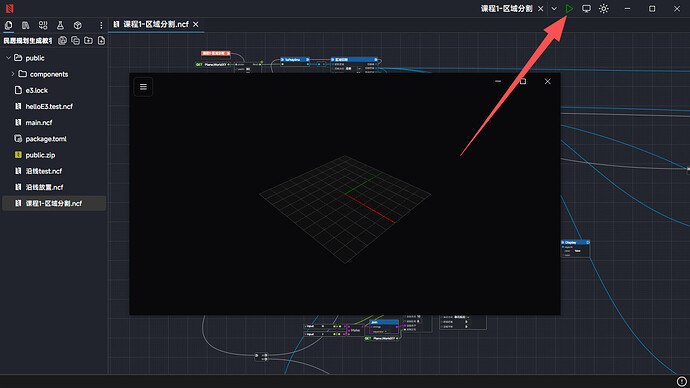The height and width of the screenshot is (388, 690).
Task: Click the red app logo icon
Action: (x=10, y=8)
